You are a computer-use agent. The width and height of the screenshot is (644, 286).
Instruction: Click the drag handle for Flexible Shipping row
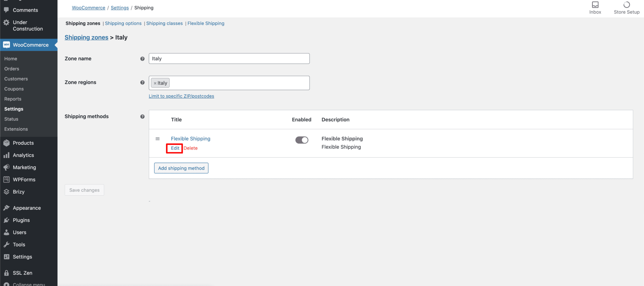(158, 139)
